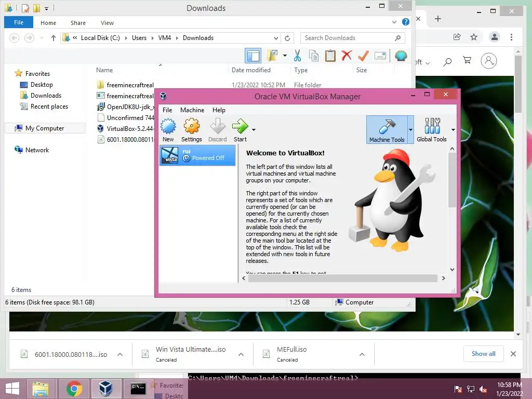Image resolution: width=532 pixels, height=399 pixels.
Task: Click the Up arrow in Explorer navigation
Action: coord(54,38)
